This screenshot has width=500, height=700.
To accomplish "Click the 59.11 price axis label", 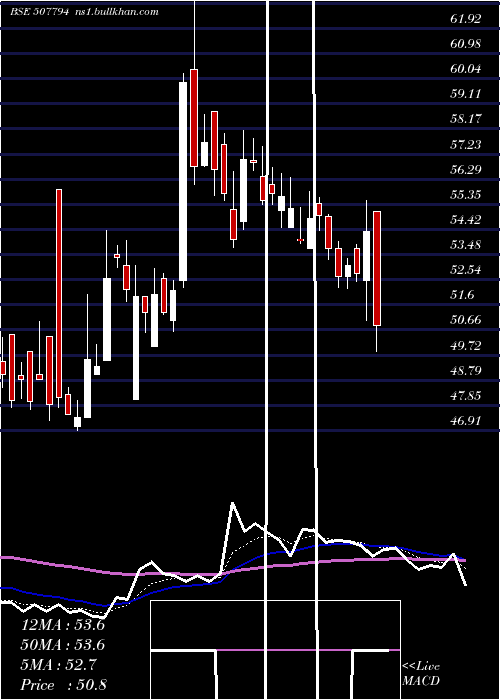I will 465,94.
